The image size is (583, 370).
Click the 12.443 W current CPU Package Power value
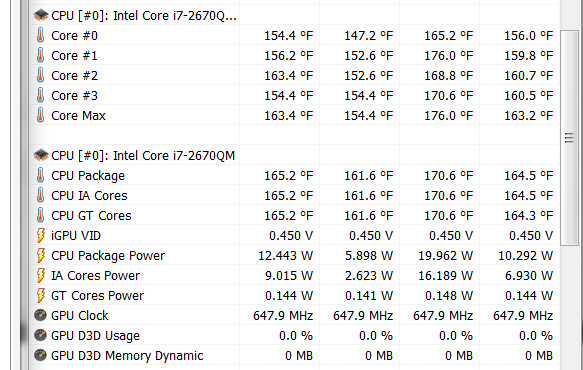(x=285, y=255)
